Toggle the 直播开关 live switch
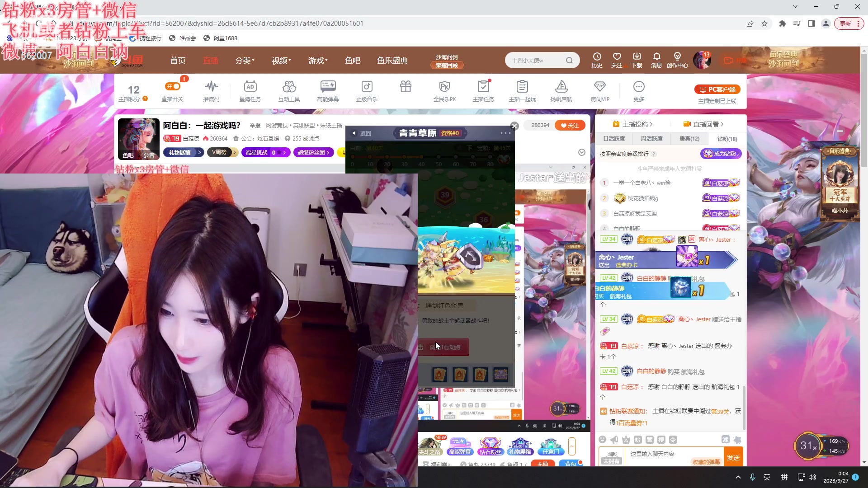The height and width of the screenshot is (488, 868). tap(172, 90)
